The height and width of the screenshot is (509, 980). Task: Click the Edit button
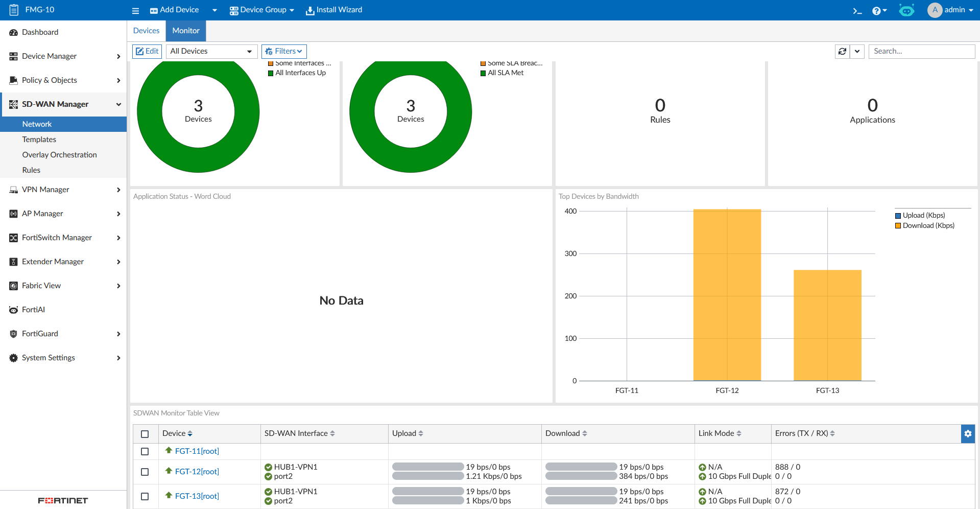147,51
